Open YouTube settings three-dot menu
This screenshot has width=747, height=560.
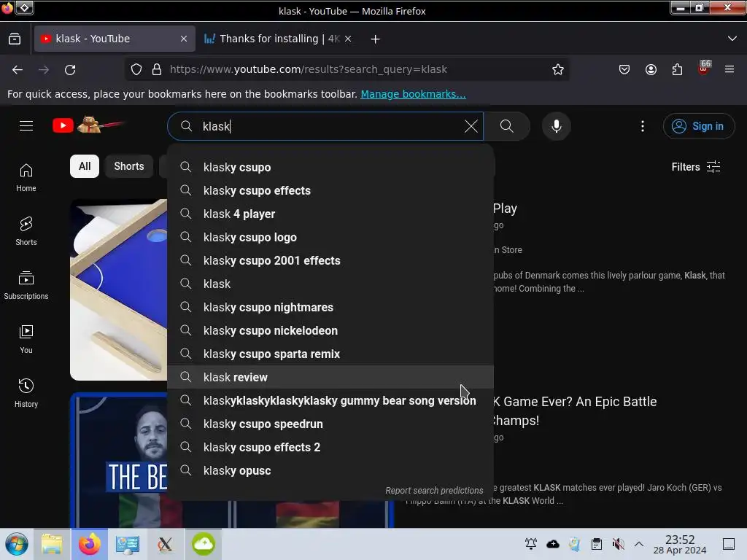(642, 126)
